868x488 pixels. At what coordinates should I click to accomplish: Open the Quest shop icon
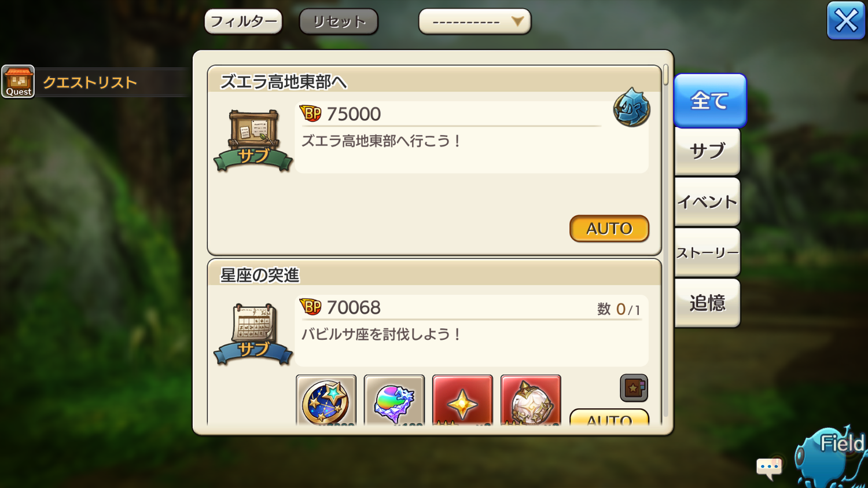tap(18, 82)
